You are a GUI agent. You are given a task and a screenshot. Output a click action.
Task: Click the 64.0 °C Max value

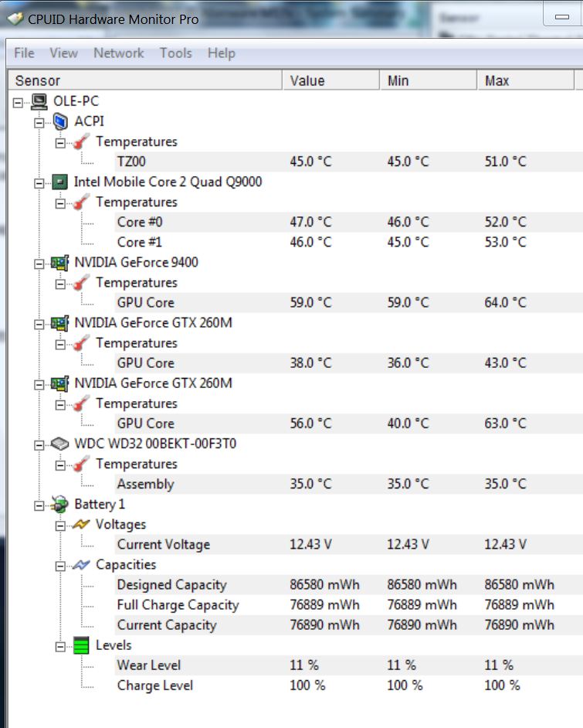point(506,303)
